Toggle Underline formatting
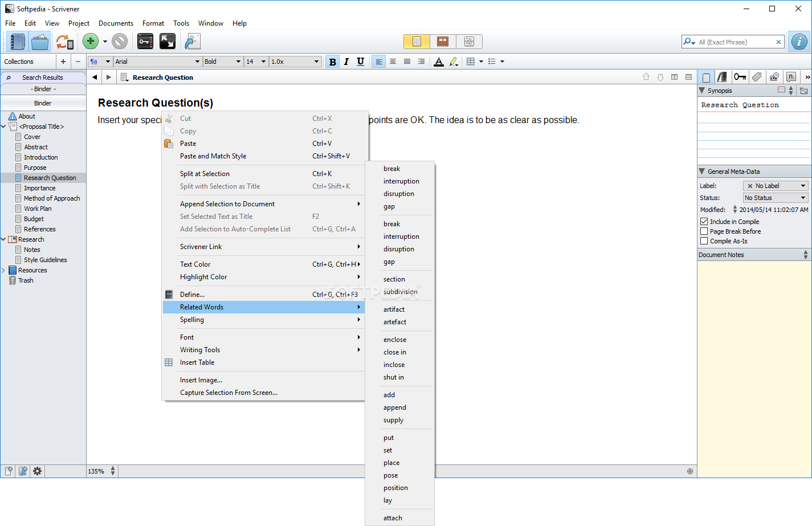This screenshot has width=812, height=526. coord(361,62)
